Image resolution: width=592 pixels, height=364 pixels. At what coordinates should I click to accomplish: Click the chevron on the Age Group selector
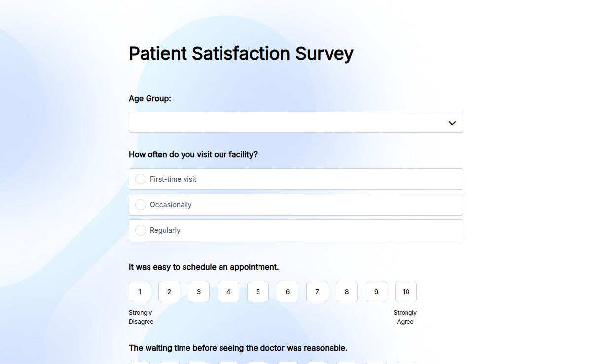click(x=452, y=122)
